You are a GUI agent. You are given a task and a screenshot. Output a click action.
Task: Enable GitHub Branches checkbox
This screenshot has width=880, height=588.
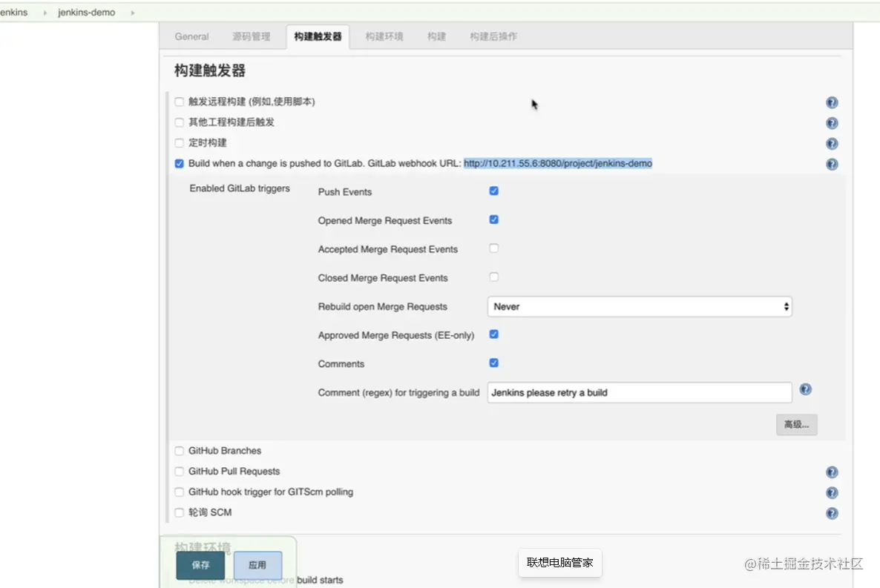pos(179,451)
